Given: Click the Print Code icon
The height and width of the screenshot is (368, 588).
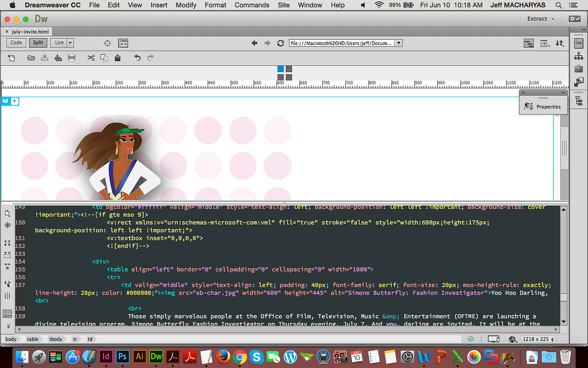Looking at the screenshot, I should coord(72,58).
